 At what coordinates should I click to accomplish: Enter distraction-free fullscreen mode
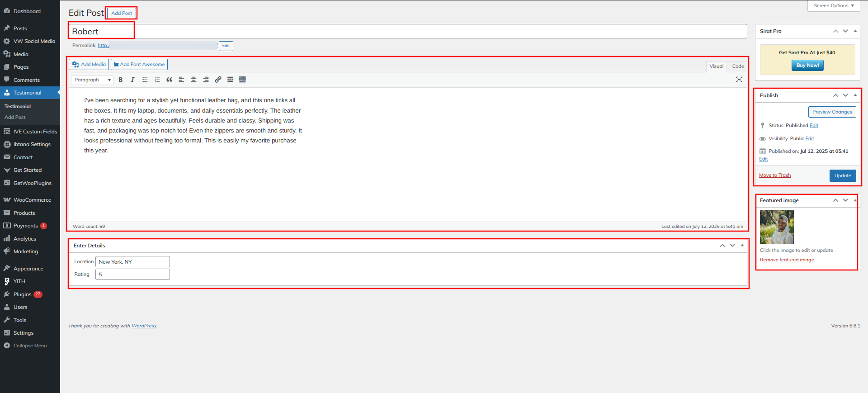coord(739,80)
